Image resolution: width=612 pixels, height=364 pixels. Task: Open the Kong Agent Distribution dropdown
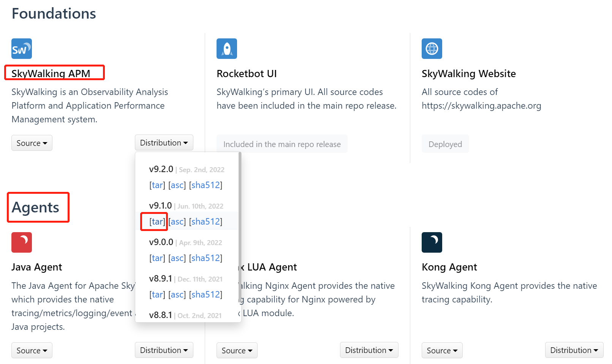[574, 350]
